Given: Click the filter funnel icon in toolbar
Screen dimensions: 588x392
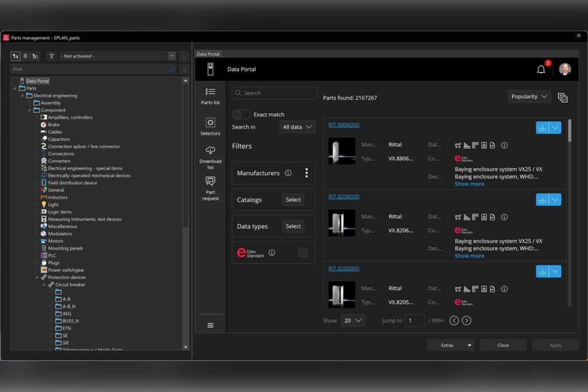Looking at the screenshot, I should [x=52, y=56].
